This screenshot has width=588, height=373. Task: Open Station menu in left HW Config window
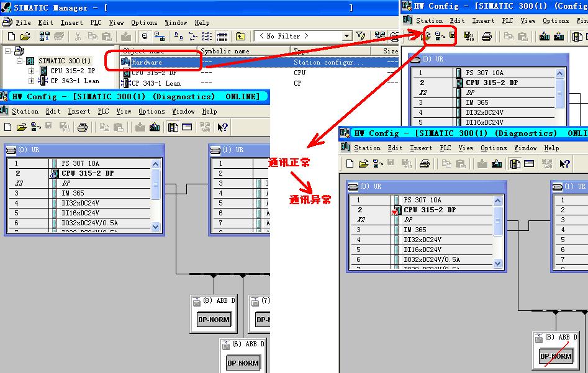(25, 112)
